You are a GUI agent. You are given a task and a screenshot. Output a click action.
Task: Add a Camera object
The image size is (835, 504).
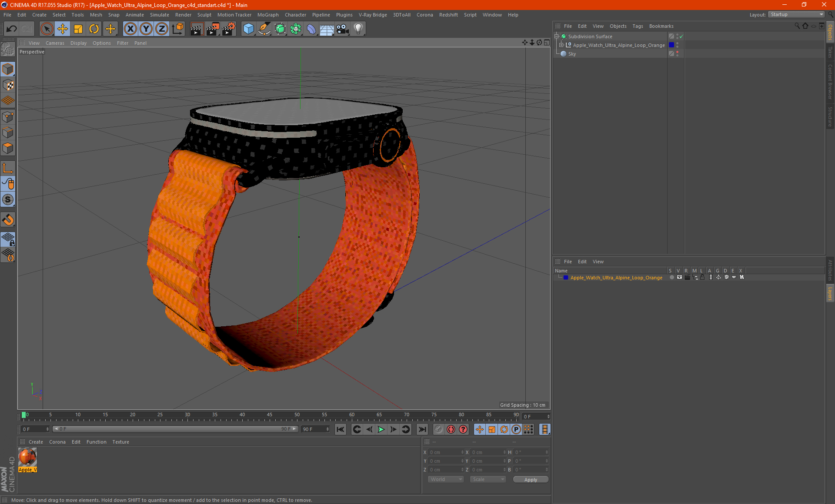[x=342, y=29]
